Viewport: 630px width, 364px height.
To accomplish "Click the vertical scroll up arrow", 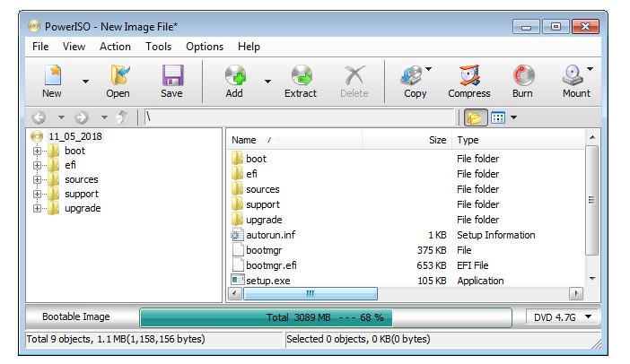I will [x=592, y=138].
